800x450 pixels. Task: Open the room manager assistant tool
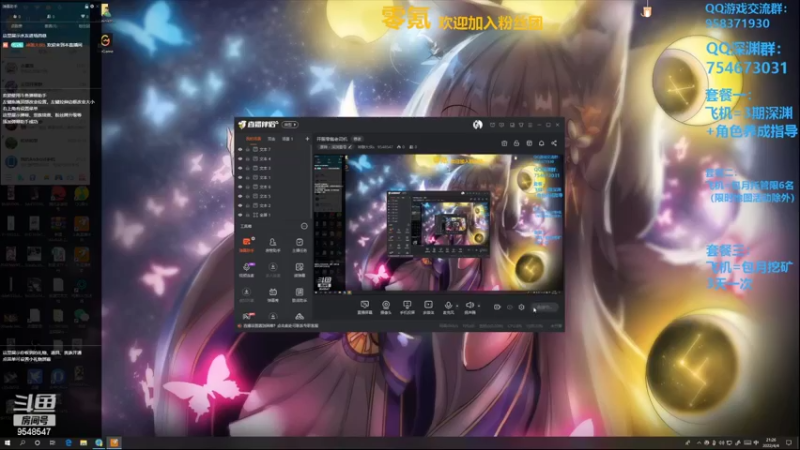pyautogui.click(x=273, y=244)
